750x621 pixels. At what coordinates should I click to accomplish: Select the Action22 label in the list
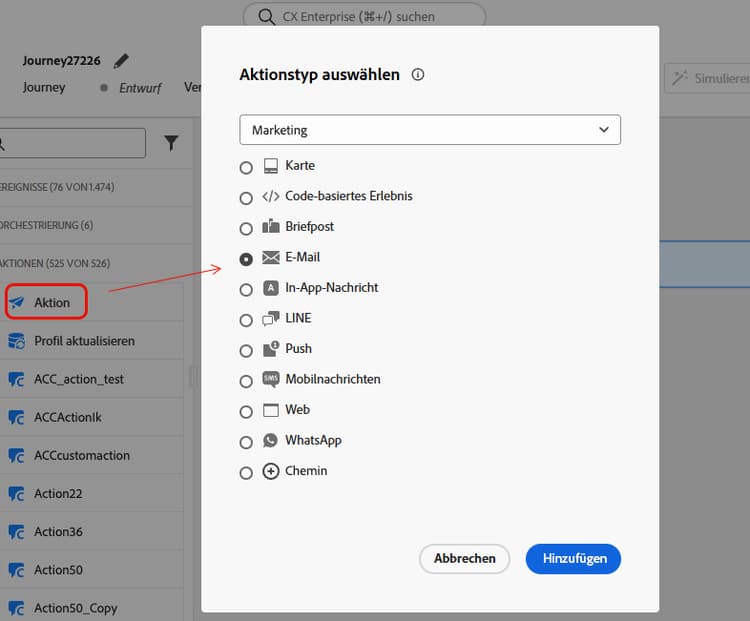(58, 494)
